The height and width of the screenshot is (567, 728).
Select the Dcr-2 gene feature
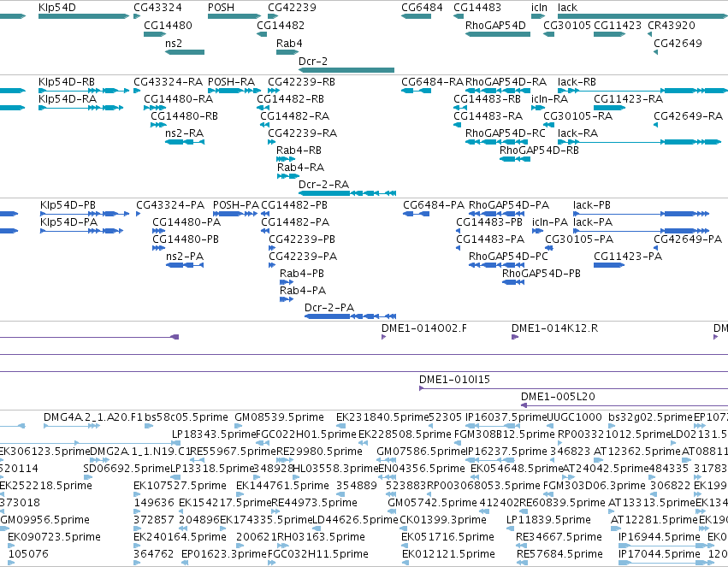[x=346, y=70]
